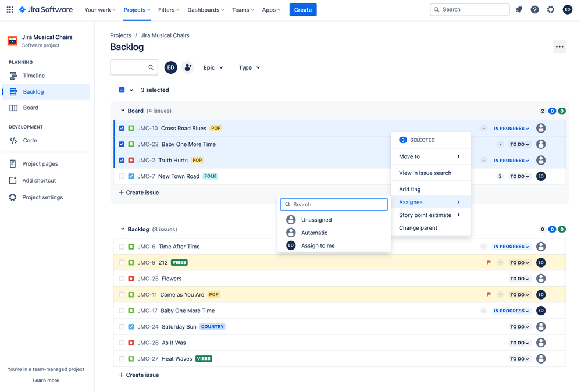Click the Timeline icon in the sidebar

click(x=13, y=76)
